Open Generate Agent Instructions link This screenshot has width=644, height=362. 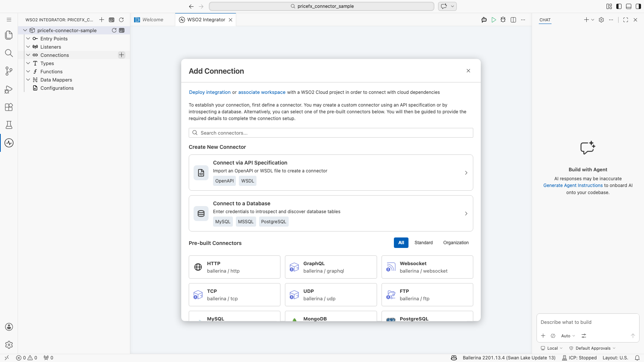pyautogui.click(x=573, y=185)
